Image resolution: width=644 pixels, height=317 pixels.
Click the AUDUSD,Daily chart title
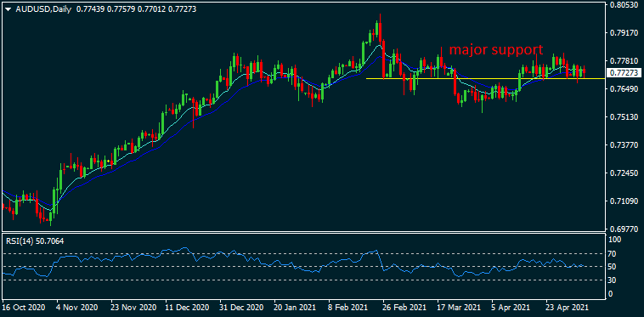point(42,8)
